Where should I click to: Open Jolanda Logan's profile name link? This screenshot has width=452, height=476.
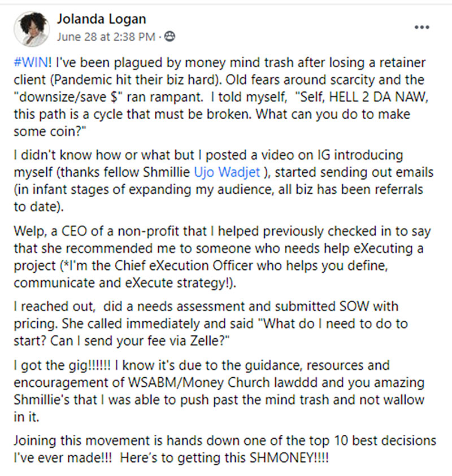coord(101,20)
